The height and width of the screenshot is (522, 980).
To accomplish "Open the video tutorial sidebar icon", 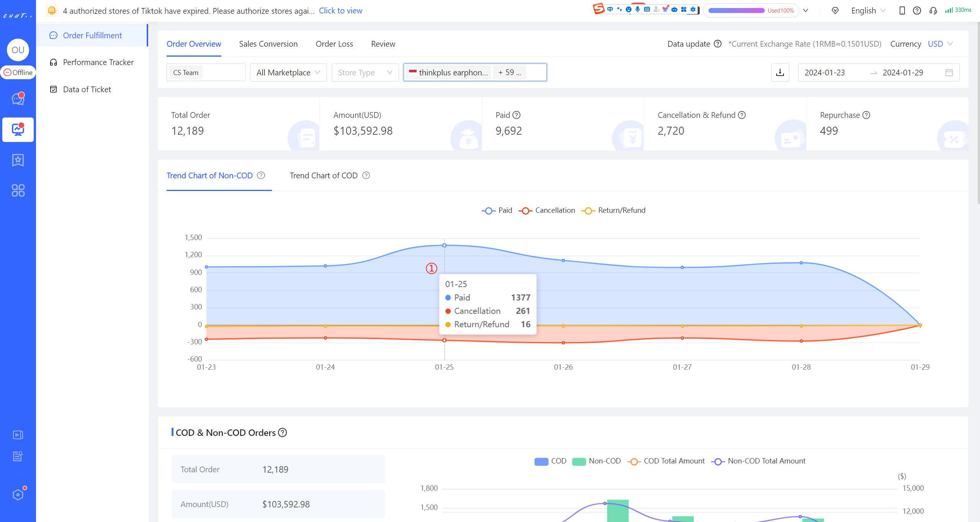I will pos(18,435).
